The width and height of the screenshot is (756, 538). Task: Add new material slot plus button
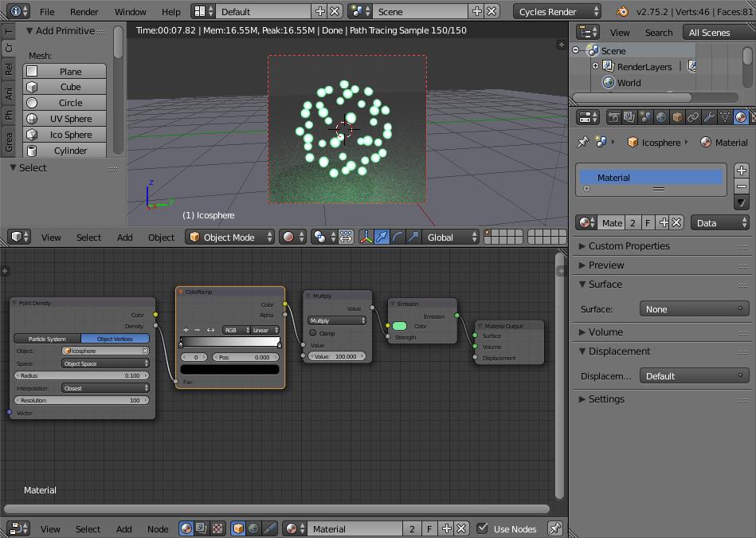742,171
